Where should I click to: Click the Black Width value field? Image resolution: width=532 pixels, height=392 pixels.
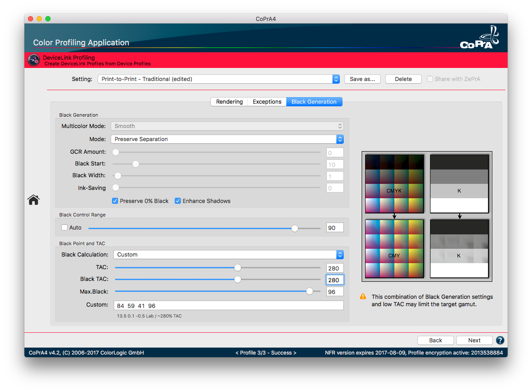[x=335, y=176]
